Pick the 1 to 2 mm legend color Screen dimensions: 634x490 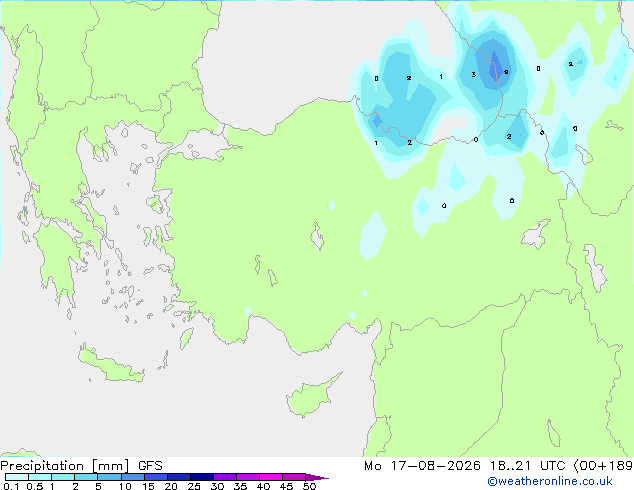point(63,477)
